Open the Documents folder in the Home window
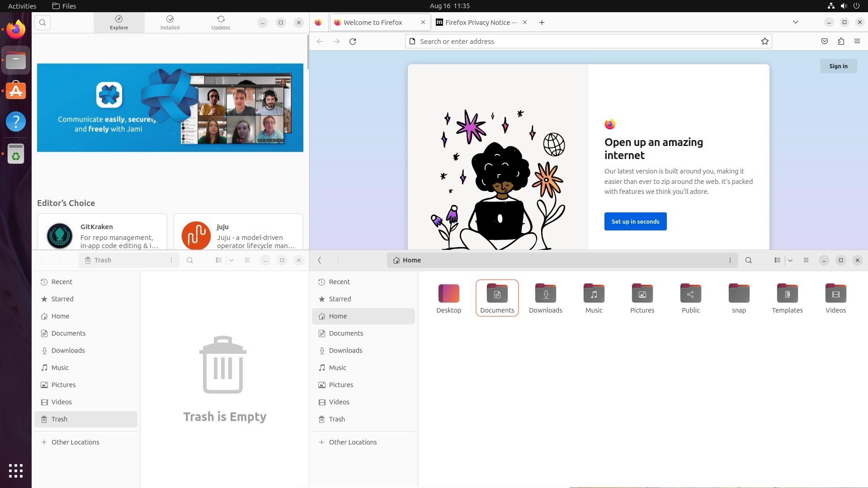 497,298
